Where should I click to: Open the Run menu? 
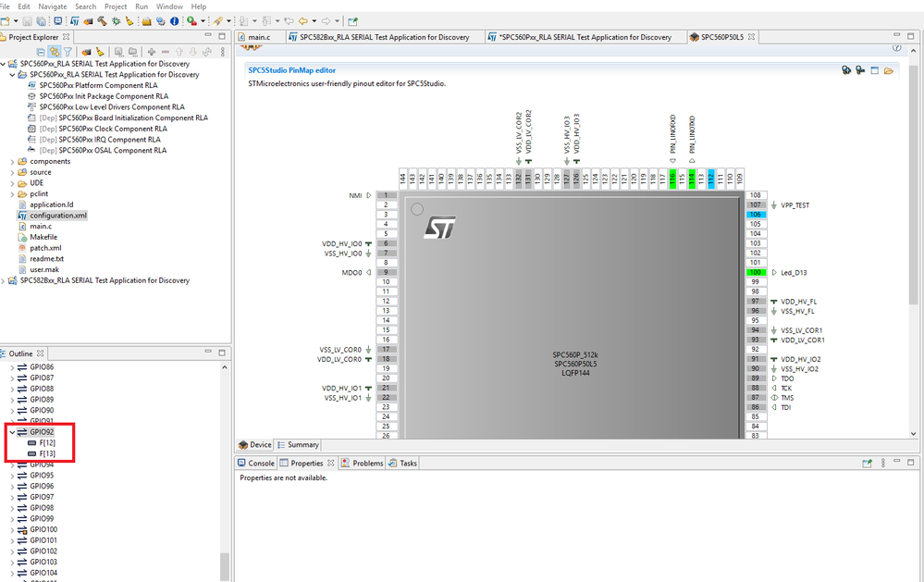142,6
